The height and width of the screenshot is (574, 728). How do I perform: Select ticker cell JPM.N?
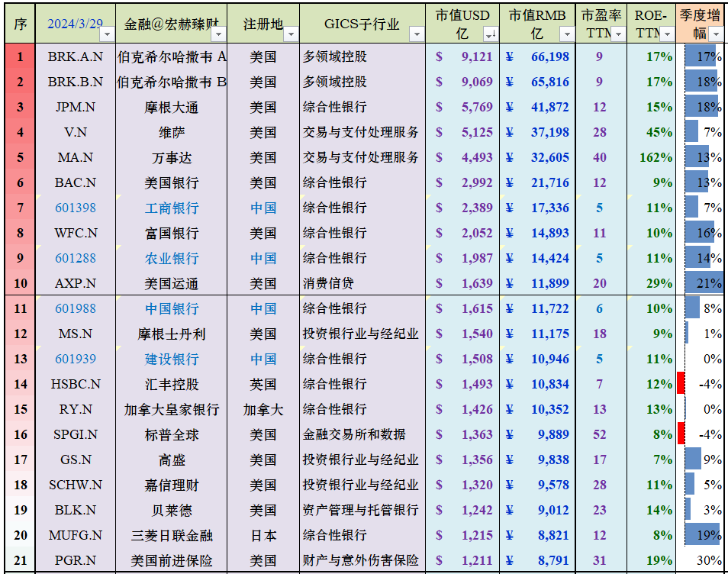(x=76, y=107)
